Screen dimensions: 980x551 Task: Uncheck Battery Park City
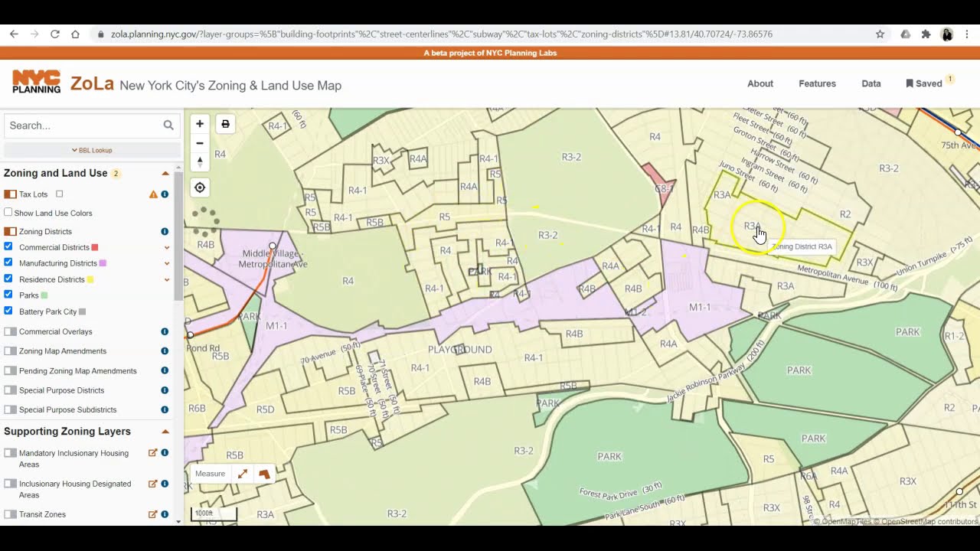tap(8, 311)
